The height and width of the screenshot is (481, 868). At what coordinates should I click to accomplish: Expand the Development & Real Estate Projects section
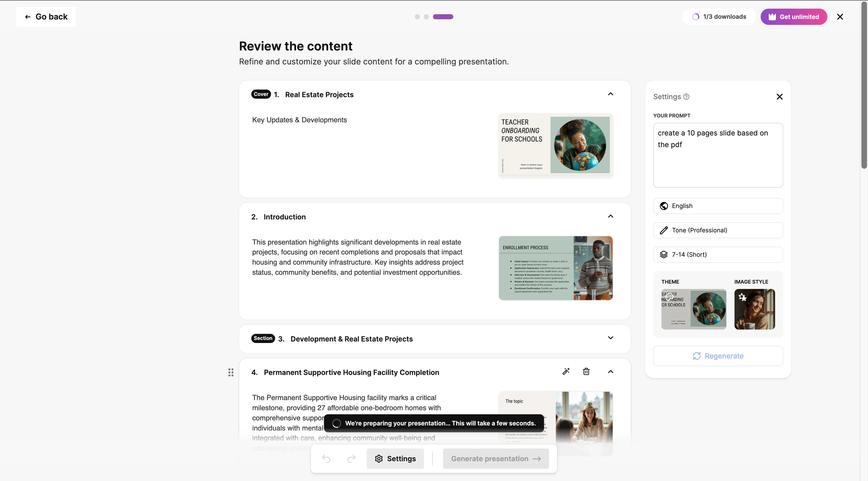(610, 338)
